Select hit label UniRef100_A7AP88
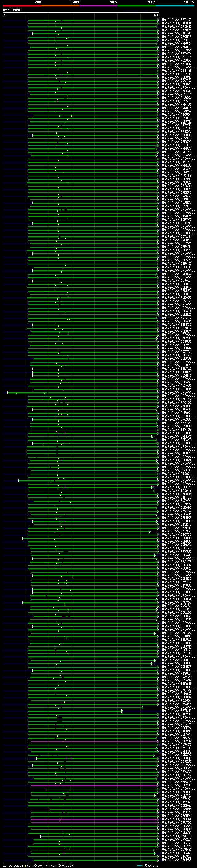Screen dimensions: 197x868 [176, 860]
